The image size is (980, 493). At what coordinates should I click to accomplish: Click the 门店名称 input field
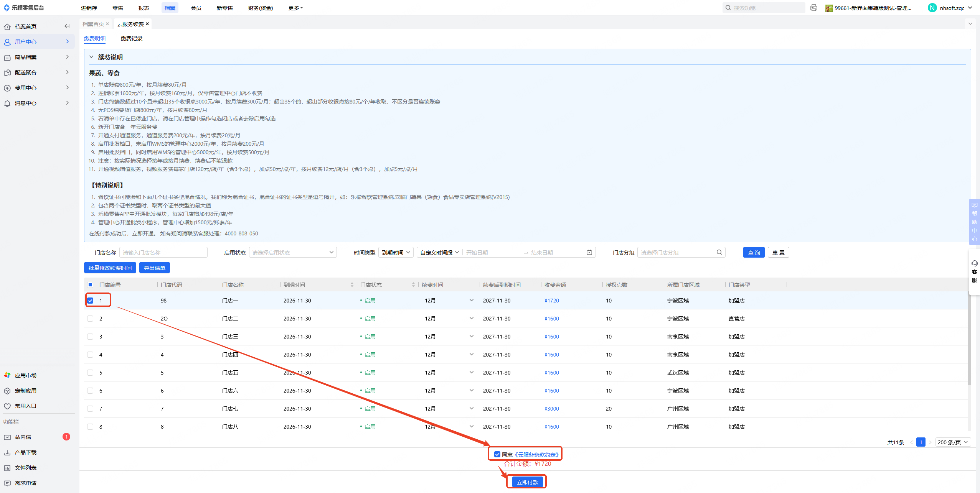click(163, 252)
